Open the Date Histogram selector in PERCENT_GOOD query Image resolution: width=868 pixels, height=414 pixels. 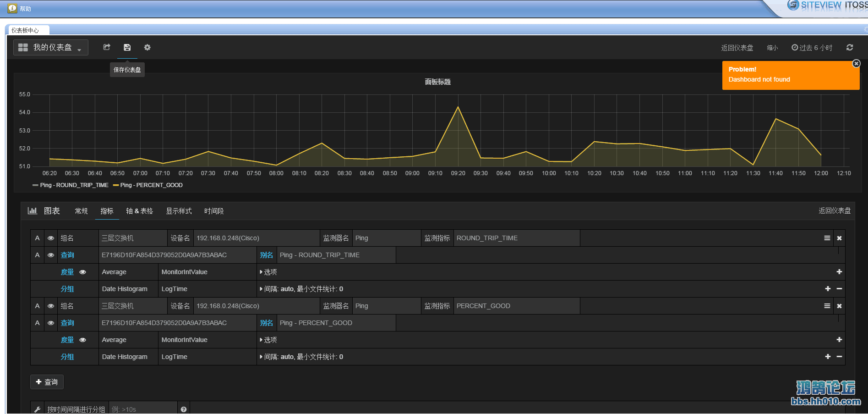pos(128,357)
